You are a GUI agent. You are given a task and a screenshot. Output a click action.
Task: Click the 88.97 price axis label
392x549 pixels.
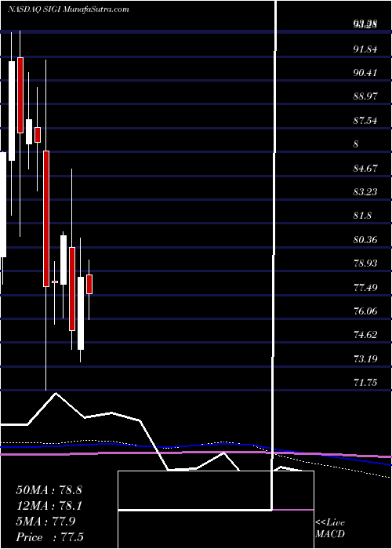[x=365, y=96]
